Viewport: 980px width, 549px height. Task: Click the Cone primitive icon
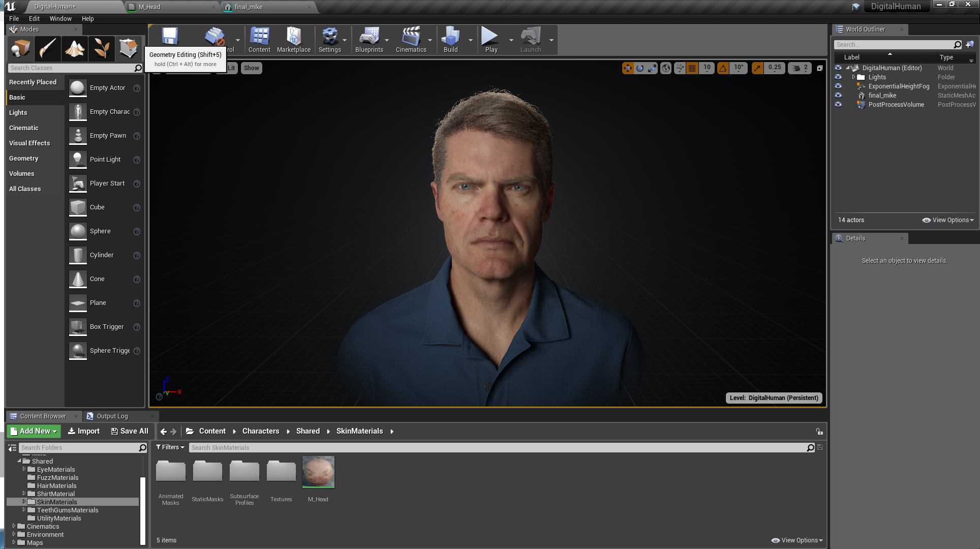(78, 279)
